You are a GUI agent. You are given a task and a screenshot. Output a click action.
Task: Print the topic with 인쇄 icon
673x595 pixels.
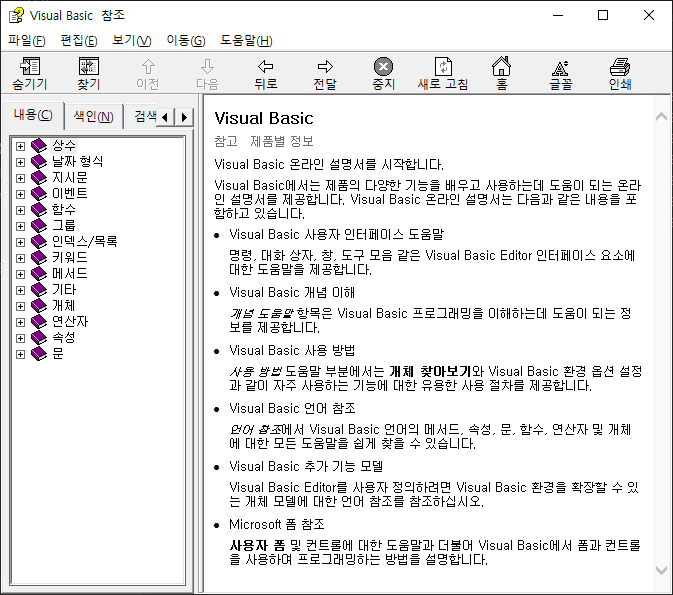[620, 67]
